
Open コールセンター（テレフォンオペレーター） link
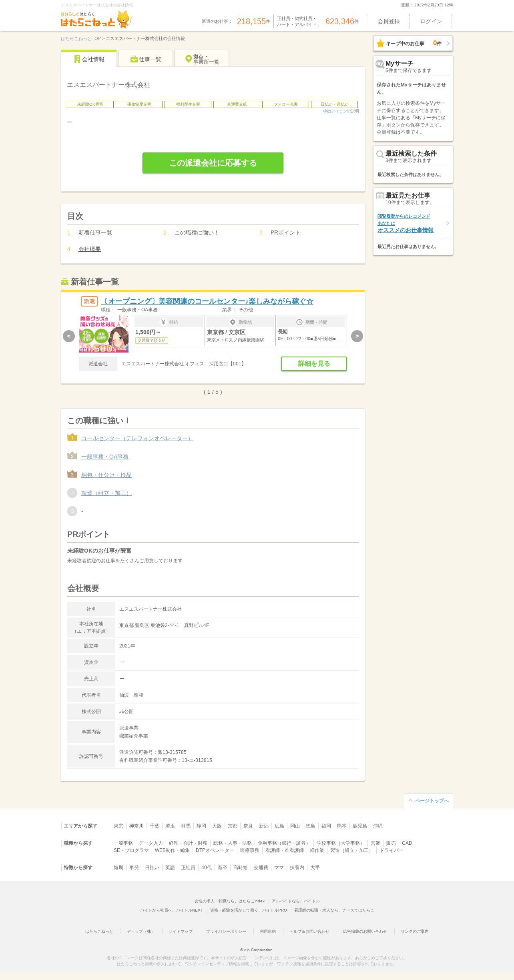[x=137, y=439]
